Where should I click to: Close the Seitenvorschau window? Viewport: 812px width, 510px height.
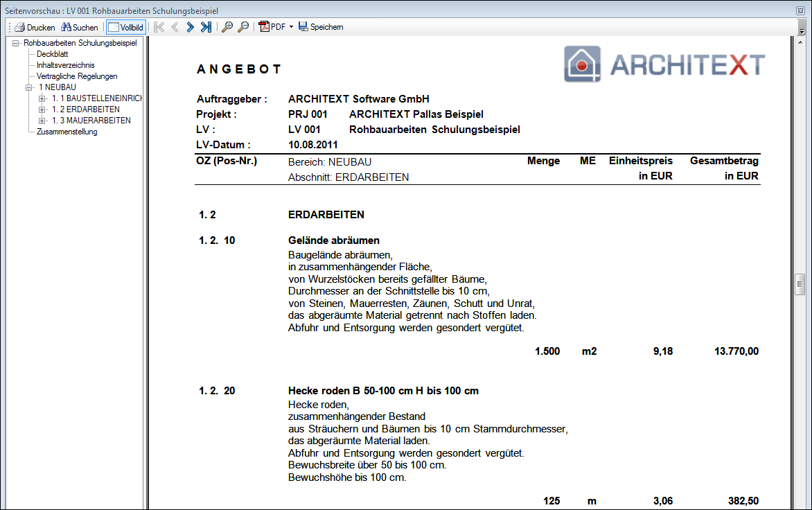(800, 10)
